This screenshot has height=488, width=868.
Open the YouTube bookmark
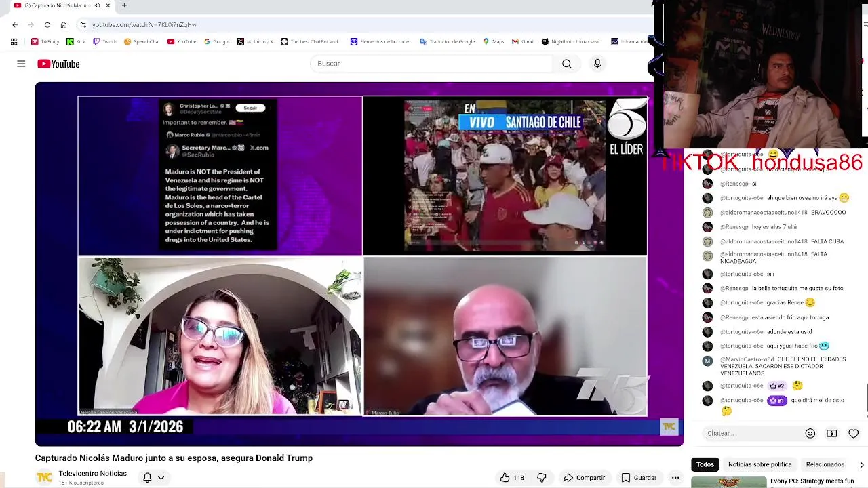182,41
